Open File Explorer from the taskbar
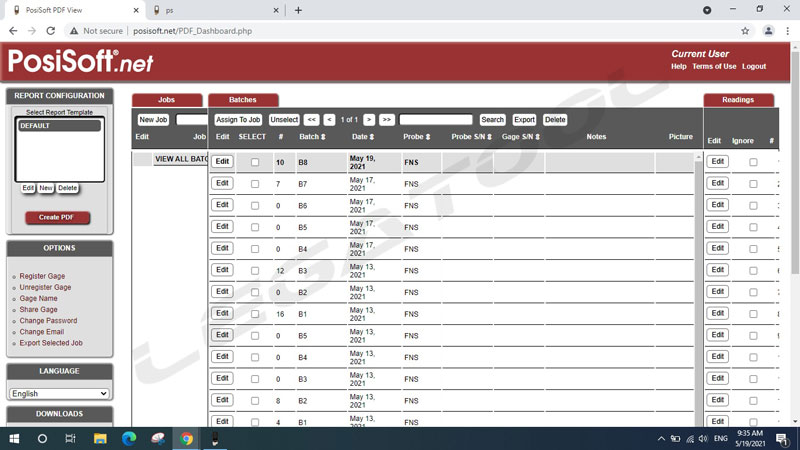The width and height of the screenshot is (800, 450). coord(100,438)
